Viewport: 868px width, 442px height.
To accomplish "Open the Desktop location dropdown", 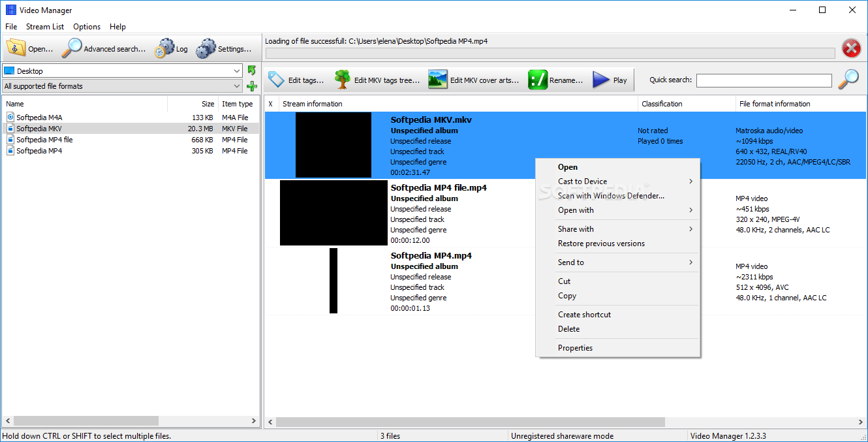I will click(238, 70).
